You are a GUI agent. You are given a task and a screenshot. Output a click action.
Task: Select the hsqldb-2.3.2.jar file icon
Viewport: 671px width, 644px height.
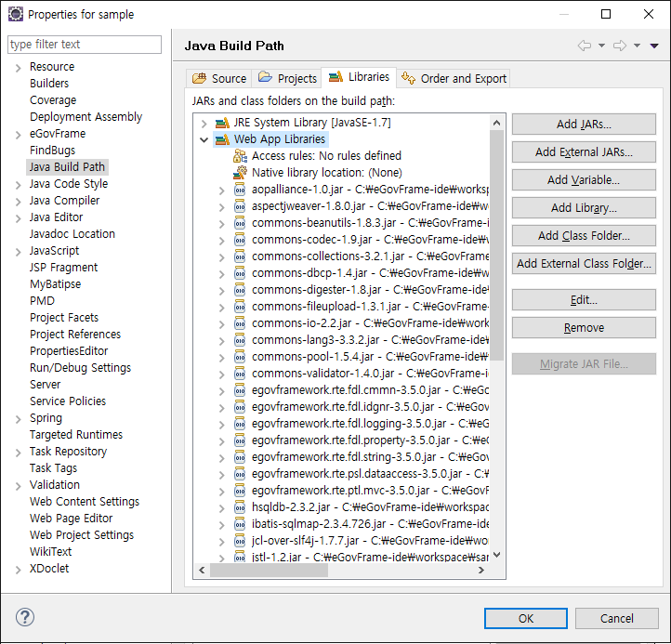click(x=240, y=507)
